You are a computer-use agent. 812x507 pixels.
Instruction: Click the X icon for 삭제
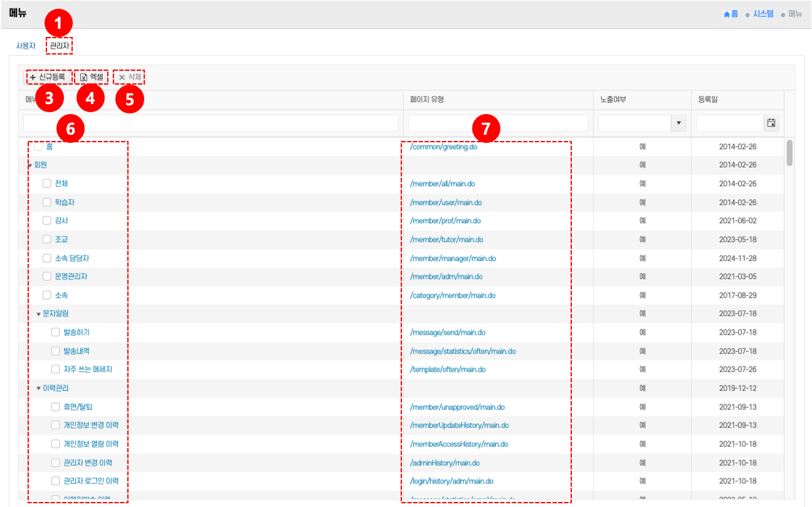point(122,77)
